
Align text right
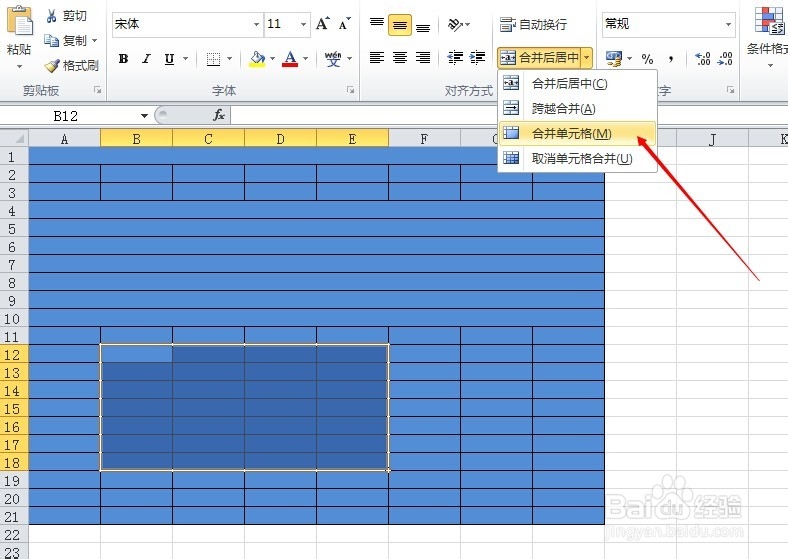pyautogui.click(x=423, y=58)
